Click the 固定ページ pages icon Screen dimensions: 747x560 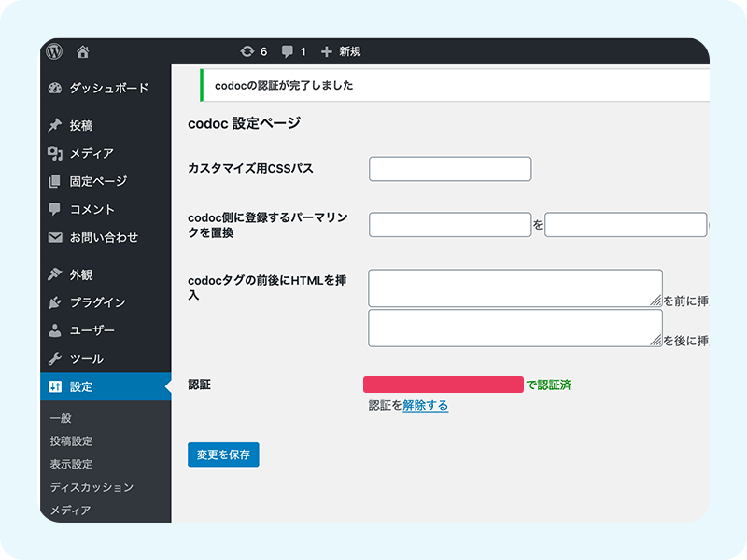click(55, 181)
